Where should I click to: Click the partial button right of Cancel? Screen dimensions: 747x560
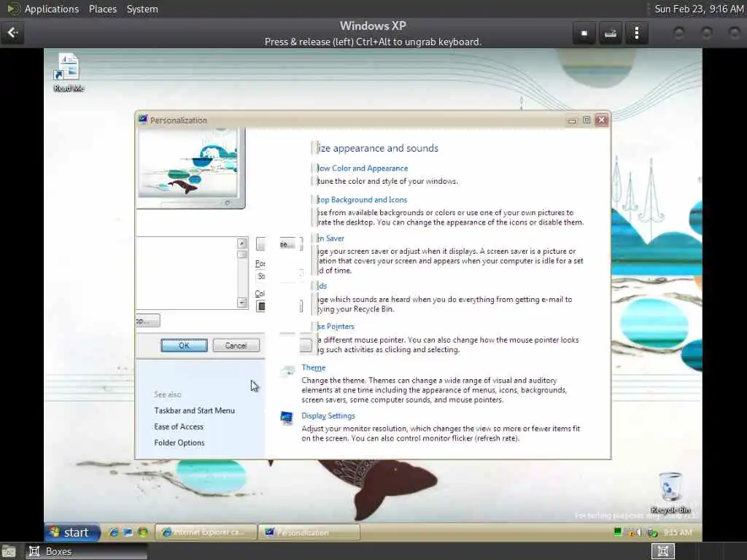(306, 345)
